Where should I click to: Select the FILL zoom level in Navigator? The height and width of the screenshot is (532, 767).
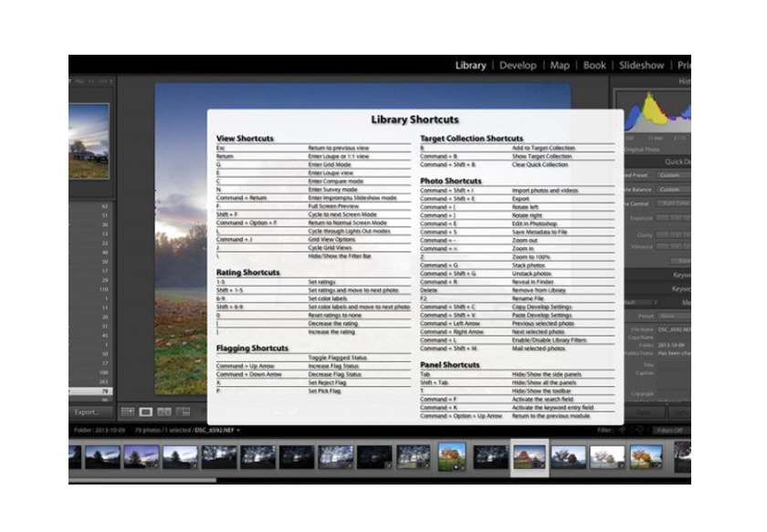(x=79, y=81)
